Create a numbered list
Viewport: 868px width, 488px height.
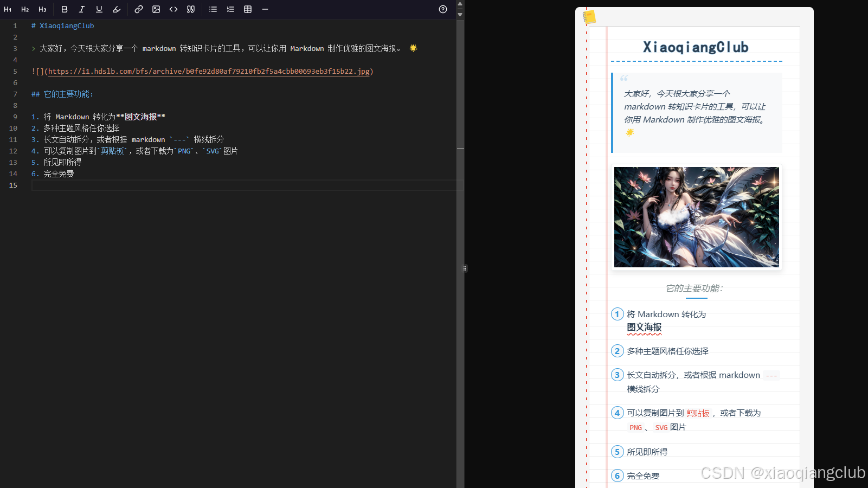click(230, 9)
